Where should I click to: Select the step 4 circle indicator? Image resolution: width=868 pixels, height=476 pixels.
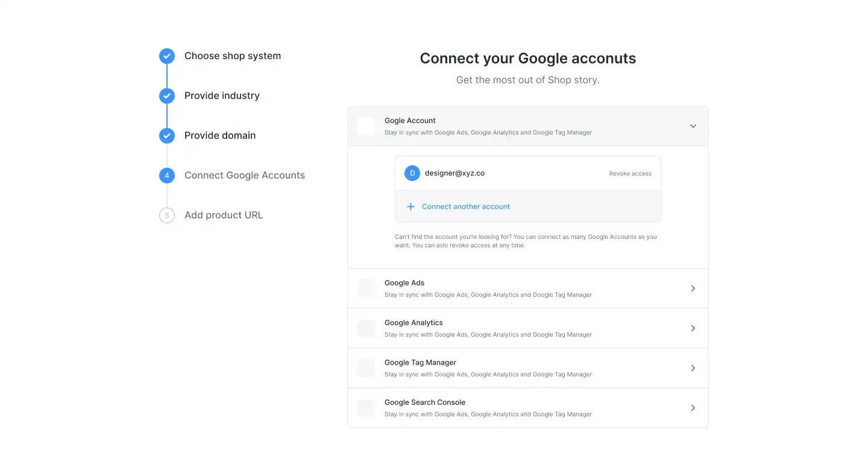(x=167, y=176)
